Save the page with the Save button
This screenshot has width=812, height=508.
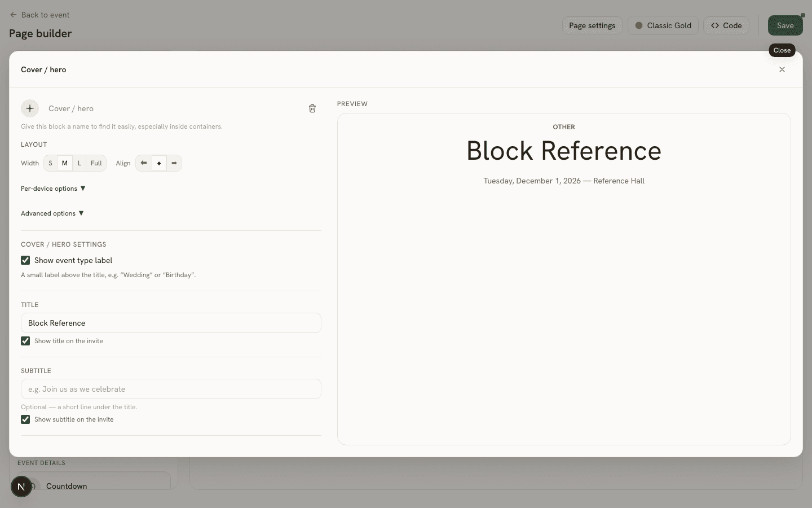coord(785,25)
